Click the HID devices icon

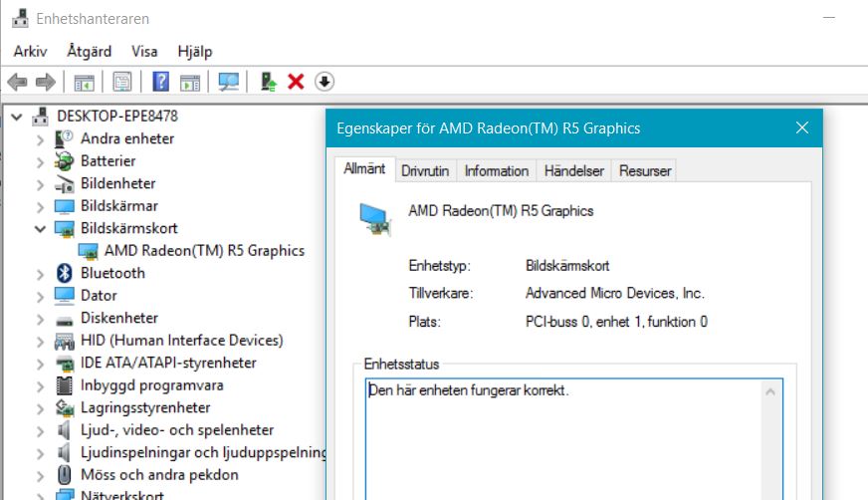[x=65, y=341]
